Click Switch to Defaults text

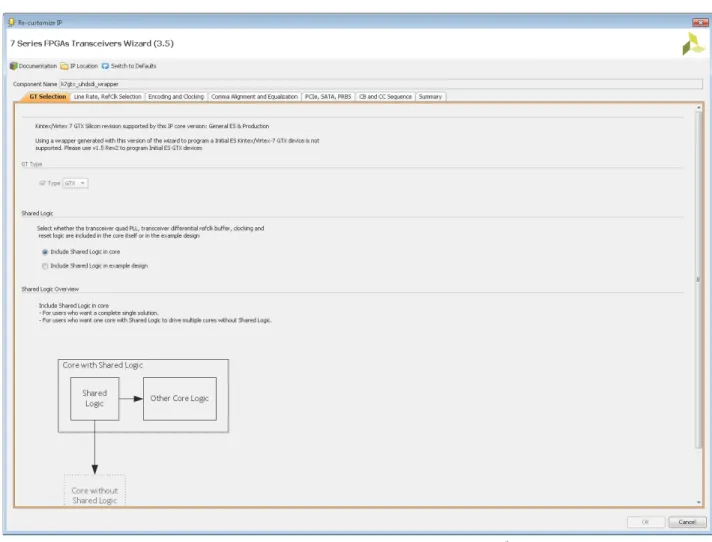point(134,66)
